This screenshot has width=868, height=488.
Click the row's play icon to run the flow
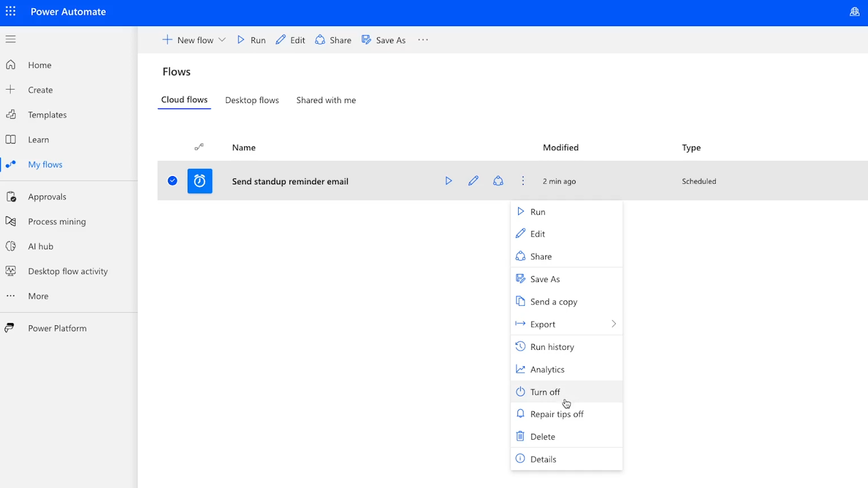[449, 181]
